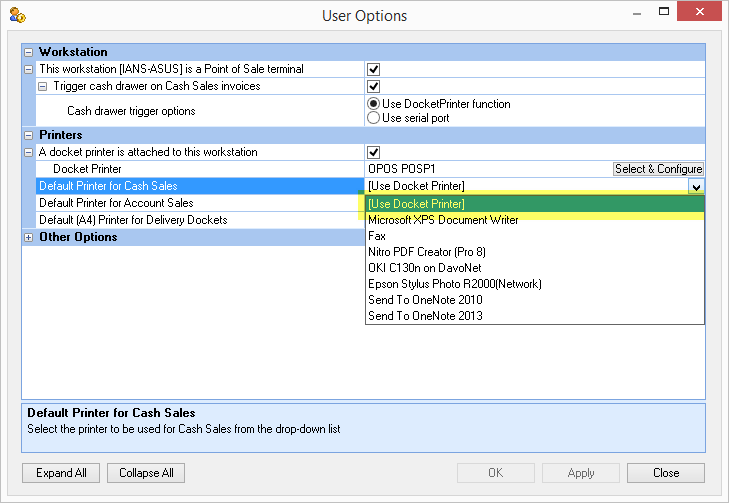Viewport: 729px width, 503px height.
Task: Expand the Other Options section
Action: [28, 237]
